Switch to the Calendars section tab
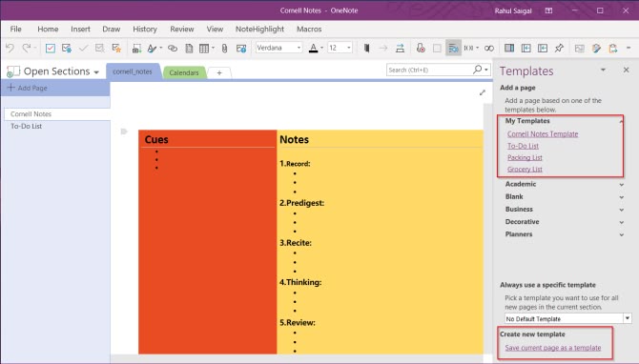The width and height of the screenshot is (639, 364). click(184, 72)
